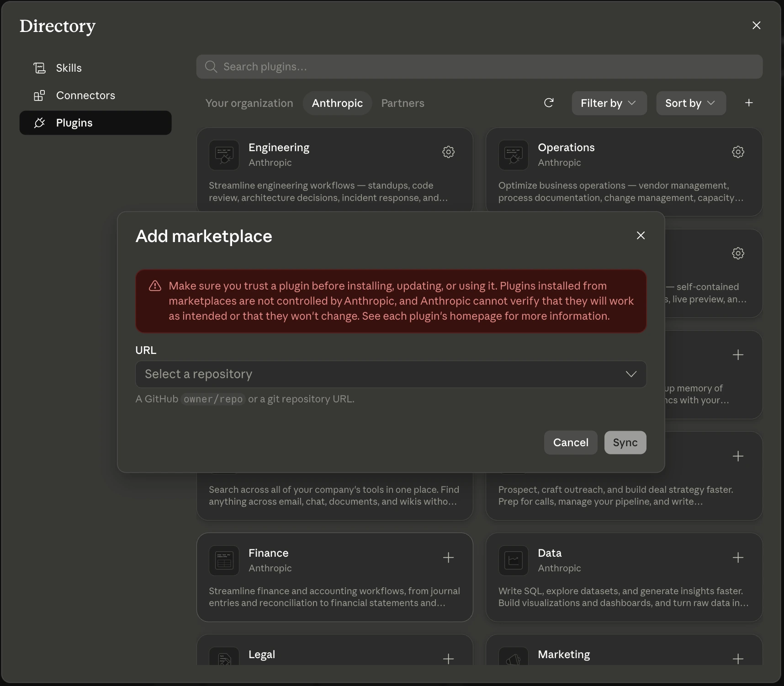
Task: Open Operations plugin settings gear
Action: 738,152
